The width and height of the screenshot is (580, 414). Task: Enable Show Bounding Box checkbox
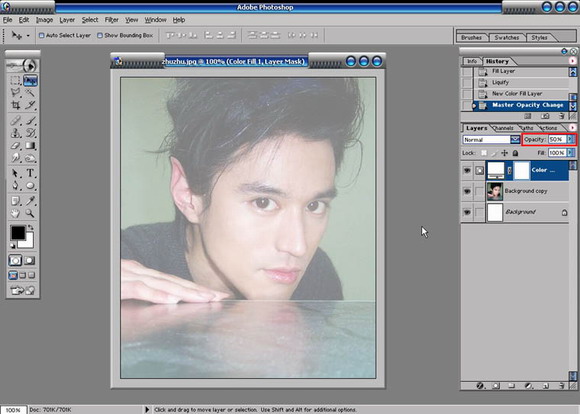point(100,36)
